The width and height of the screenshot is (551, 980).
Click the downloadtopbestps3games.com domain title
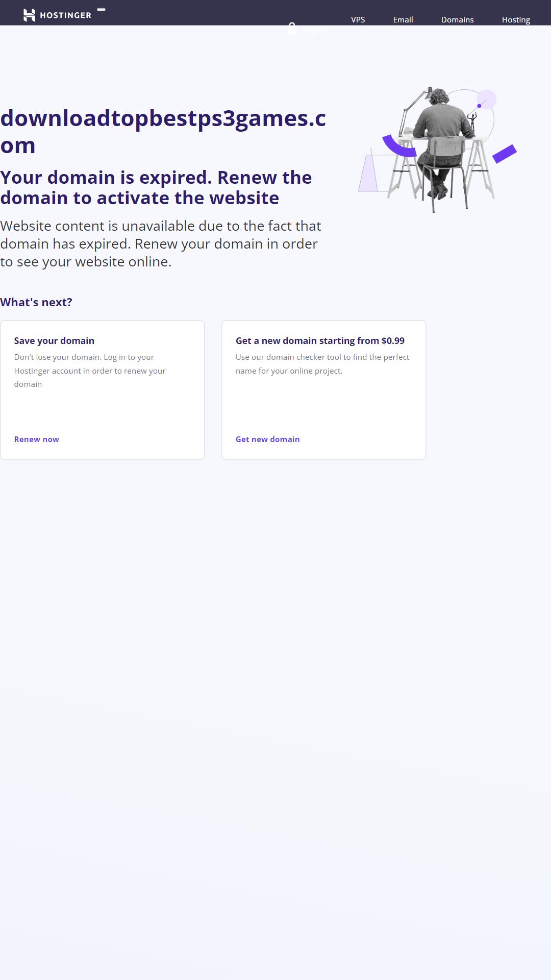[163, 131]
